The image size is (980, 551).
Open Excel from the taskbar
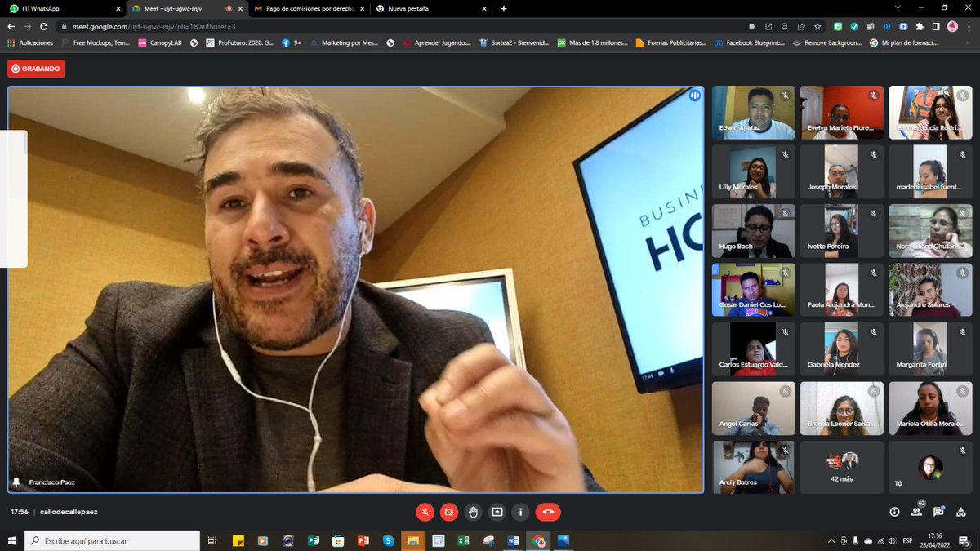[463, 540]
